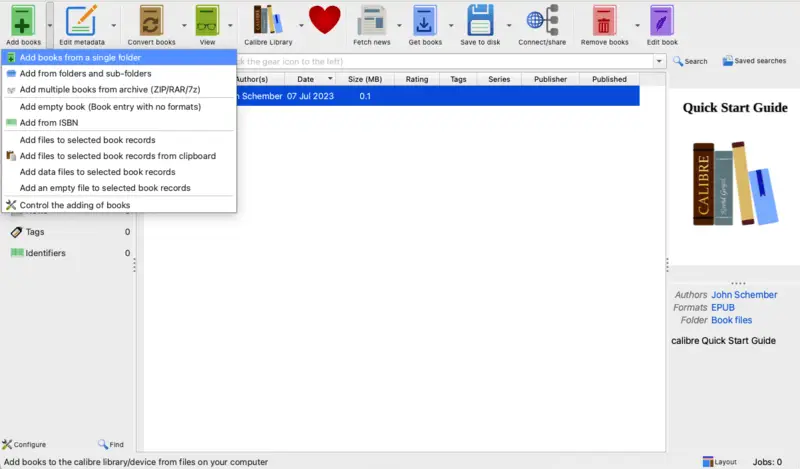
Task: Expand the View dropdown arrow
Action: [x=230, y=25]
